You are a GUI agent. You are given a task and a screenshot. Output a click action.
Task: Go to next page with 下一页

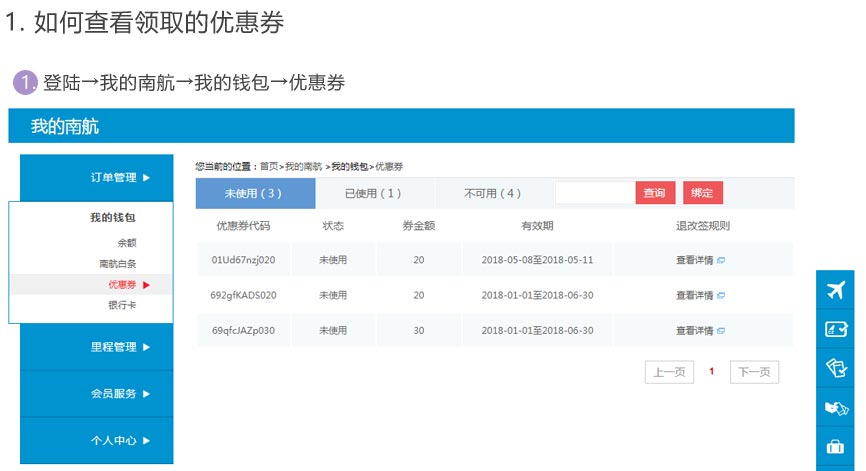[x=754, y=372]
